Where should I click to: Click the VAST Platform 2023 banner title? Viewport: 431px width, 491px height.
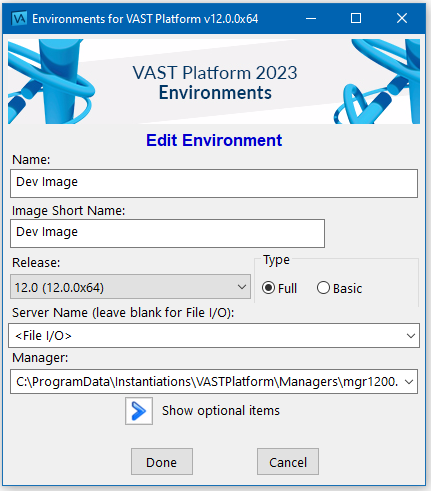(215, 73)
